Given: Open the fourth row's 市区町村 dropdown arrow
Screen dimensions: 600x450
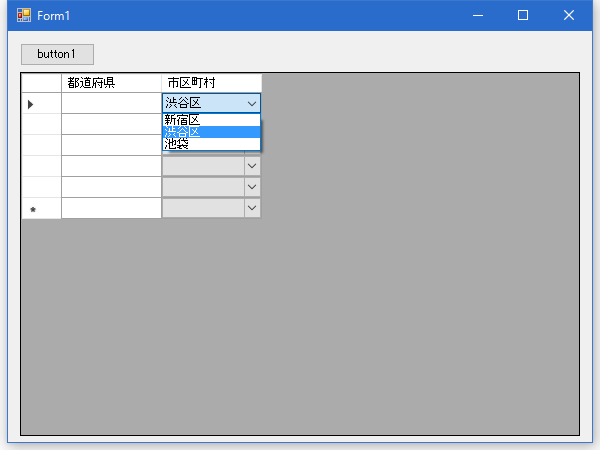Looking at the screenshot, I should point(252,166).
